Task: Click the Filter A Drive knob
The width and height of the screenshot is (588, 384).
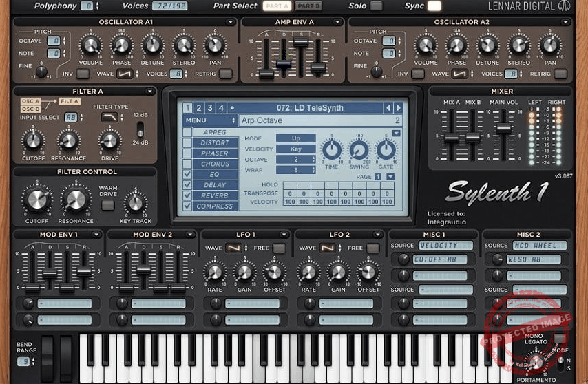Action: pyautogui.click(x=110, y=141)
